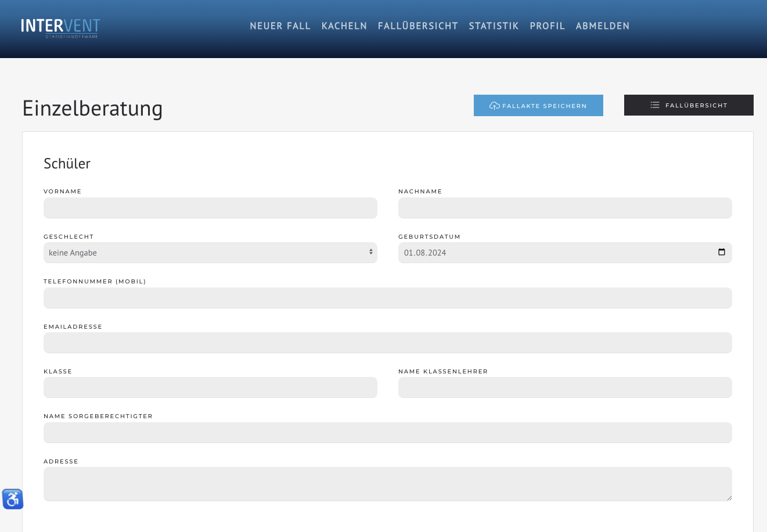Grab the Adresse textarea resize handle

click(x=729, y=498)
